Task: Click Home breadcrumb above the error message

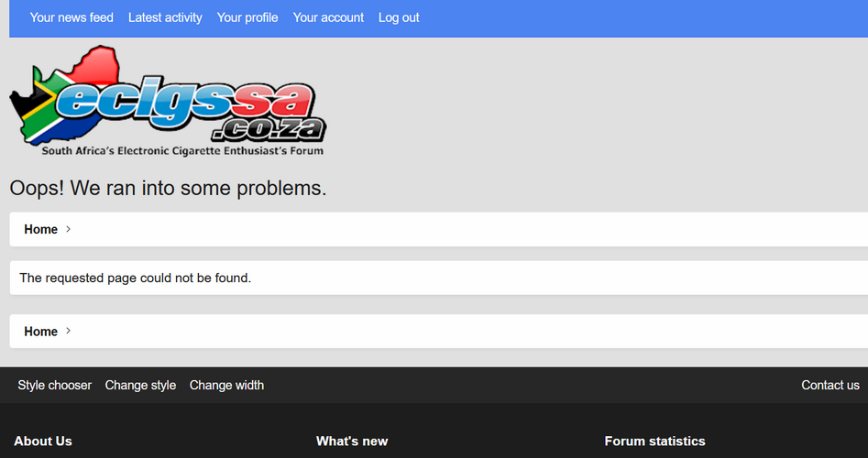Action: (41, 230)
